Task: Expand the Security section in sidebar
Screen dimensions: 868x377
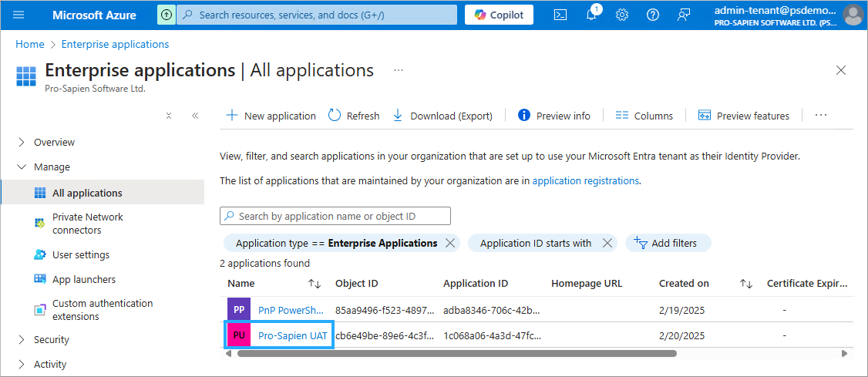Action: [51, 339]
